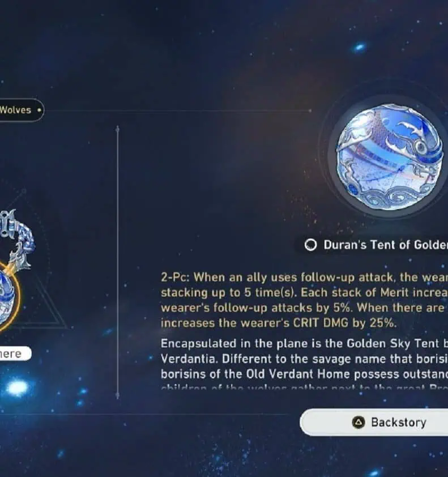
Task: Click the vertical divider scrollbar track
Action: pos(118,262)
